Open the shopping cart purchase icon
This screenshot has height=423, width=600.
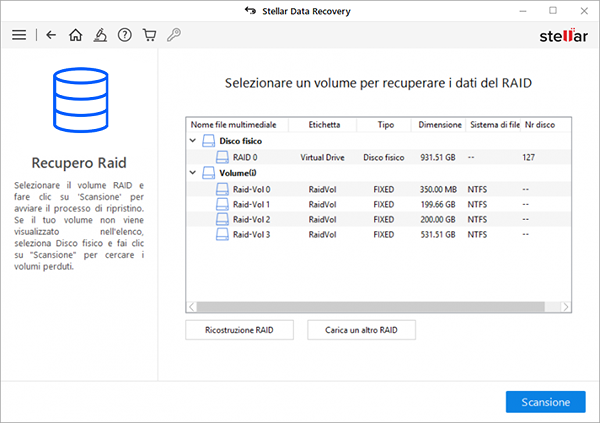pyautogui.click(x=149, y=35)
